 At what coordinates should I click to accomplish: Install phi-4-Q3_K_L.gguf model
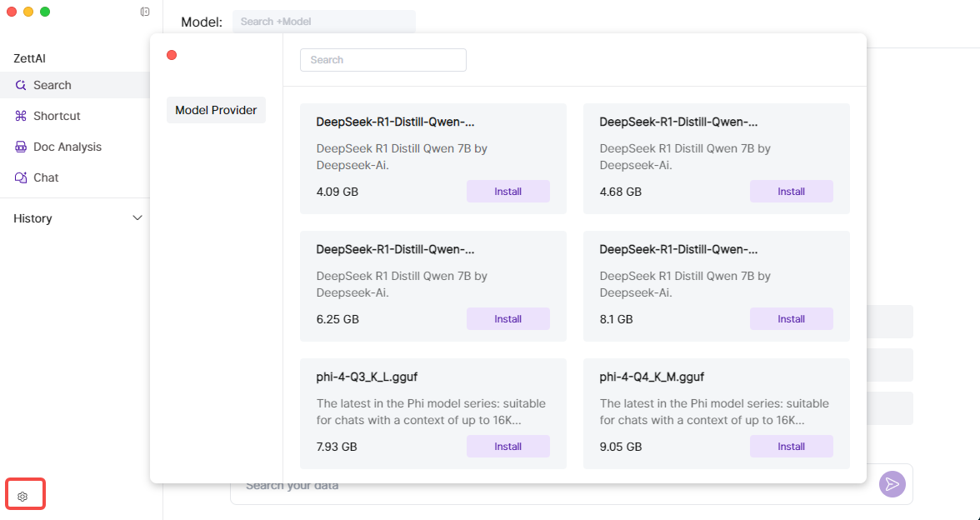(x=508, y=447)
